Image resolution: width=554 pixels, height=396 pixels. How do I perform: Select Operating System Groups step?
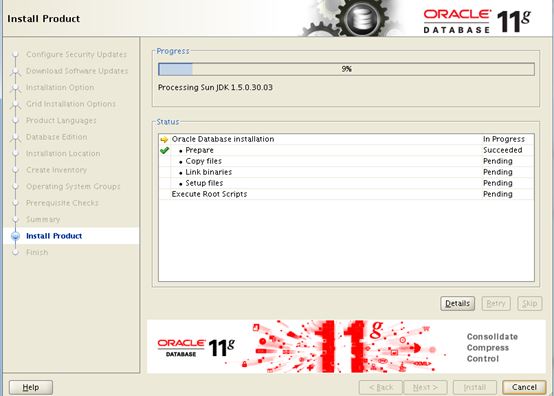(x=73, y=187)
